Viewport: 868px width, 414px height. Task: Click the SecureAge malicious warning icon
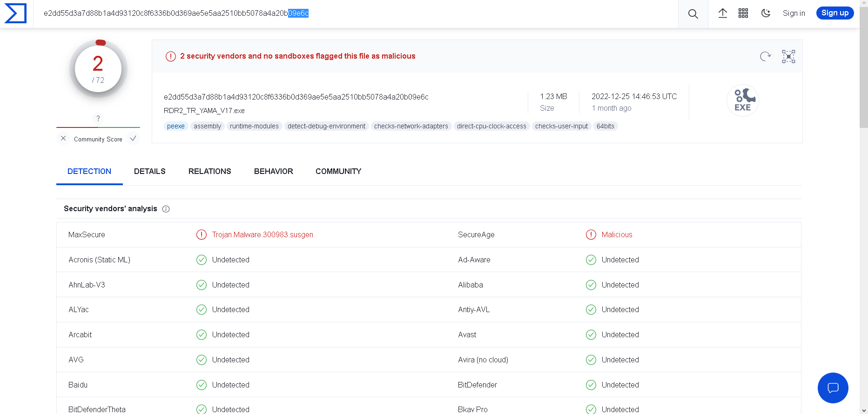tap(591, 234)
